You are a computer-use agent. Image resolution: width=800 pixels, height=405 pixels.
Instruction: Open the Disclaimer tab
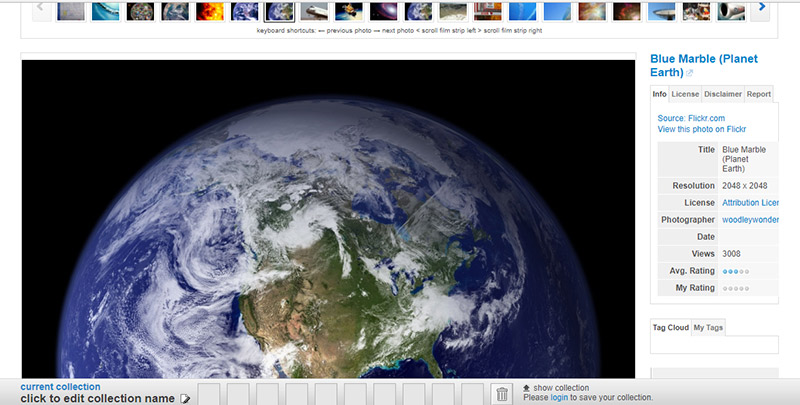(722, 94)
